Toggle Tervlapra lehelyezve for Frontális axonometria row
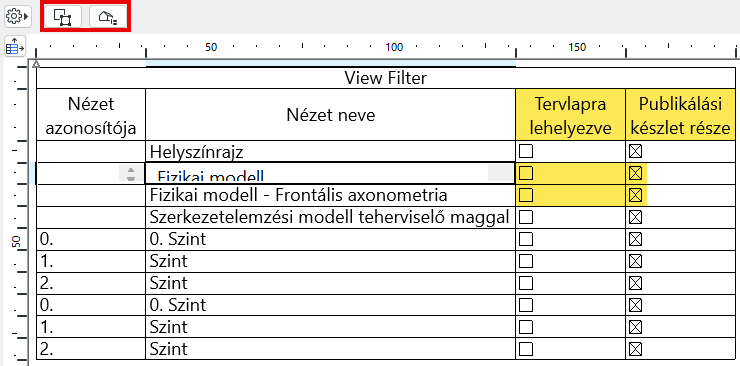Screen dimensions: 740x366 (x=526, y=195)
